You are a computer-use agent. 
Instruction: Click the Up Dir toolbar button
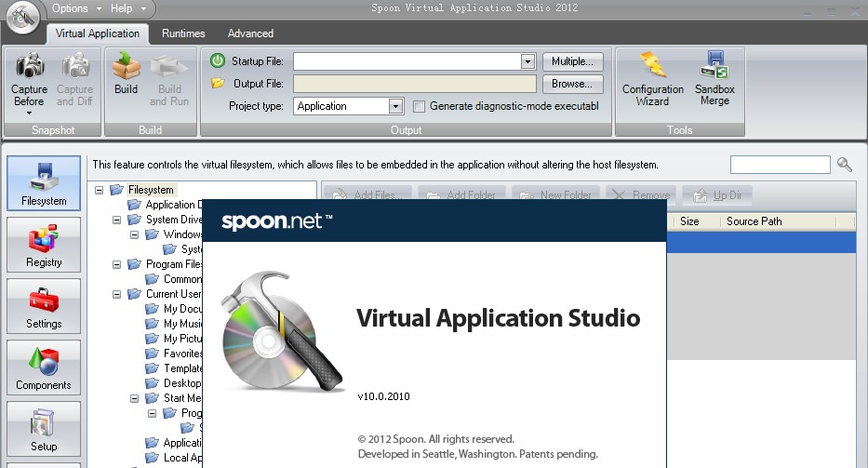tap(717, 195)
